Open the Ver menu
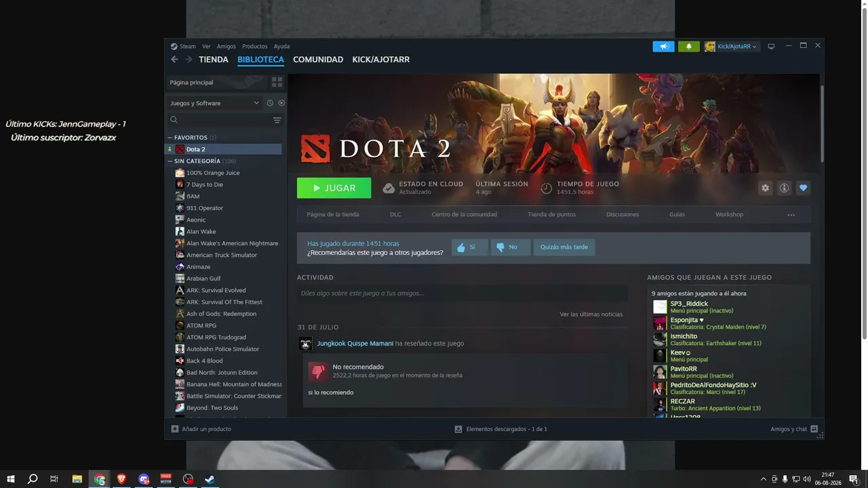This screenshot has width=868, height=488. [206, 47]
